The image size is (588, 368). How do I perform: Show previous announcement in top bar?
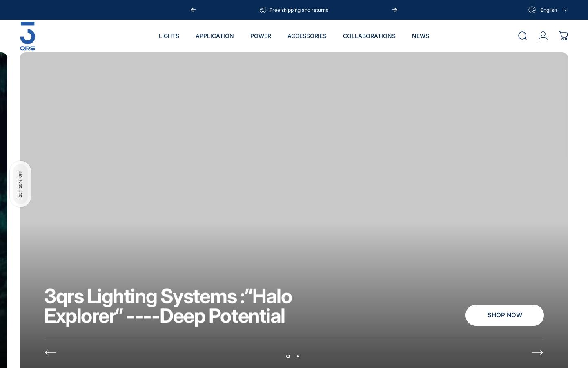[194, 10]
